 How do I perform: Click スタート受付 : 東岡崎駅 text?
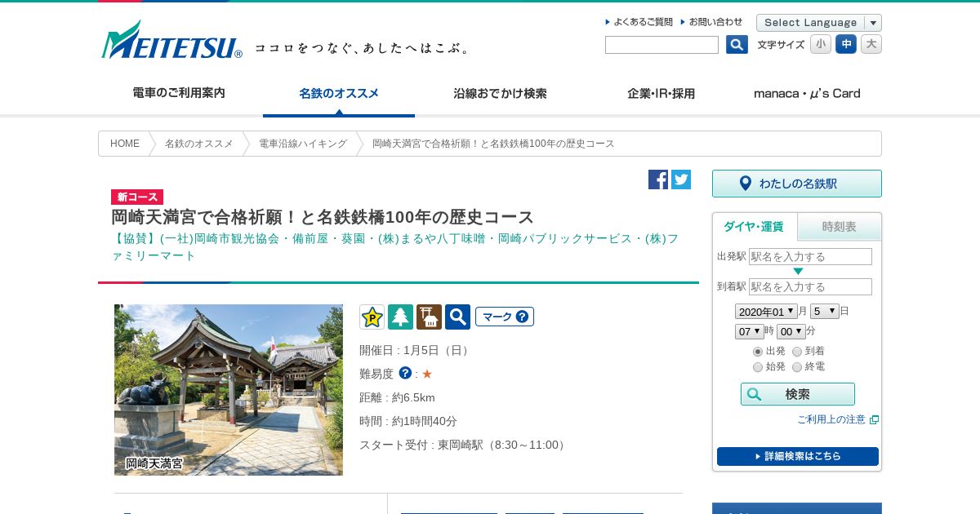click(x=464, y=445)
